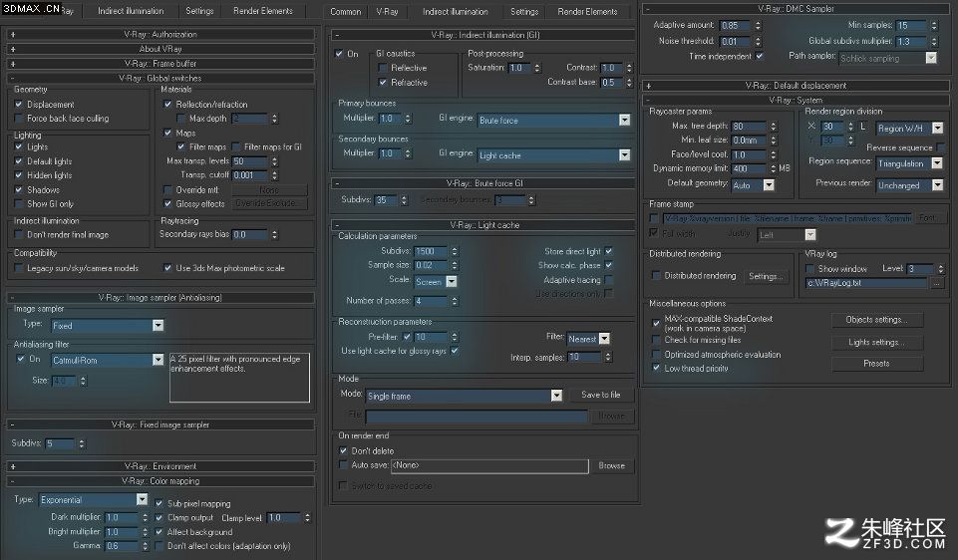Viewport: 958px width, 560px height.
Task: Toggle Glossy effects checkbox
Action: [x=168, y=204]
